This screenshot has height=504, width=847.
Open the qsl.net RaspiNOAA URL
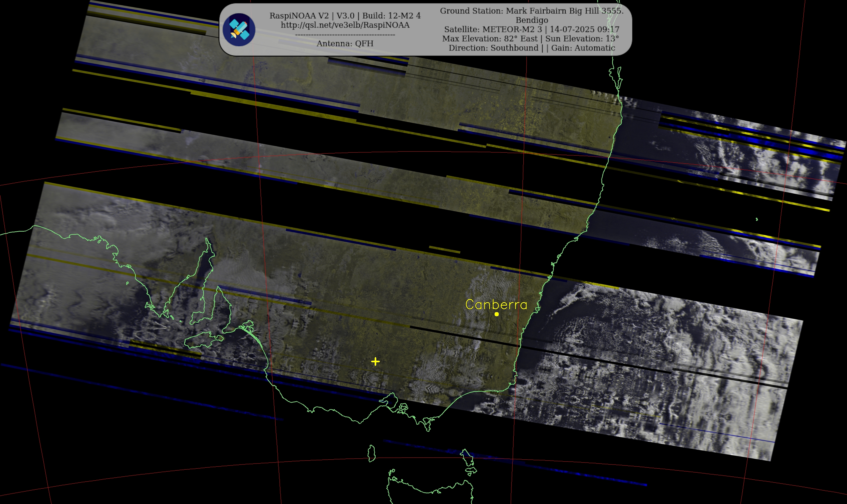pyautogui.click(x=345, y=25)
